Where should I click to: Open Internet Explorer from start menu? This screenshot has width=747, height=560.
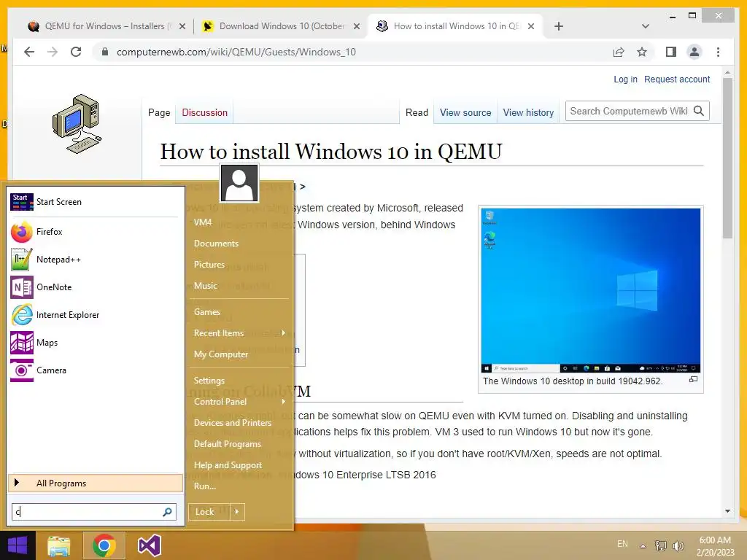[96, 315]
